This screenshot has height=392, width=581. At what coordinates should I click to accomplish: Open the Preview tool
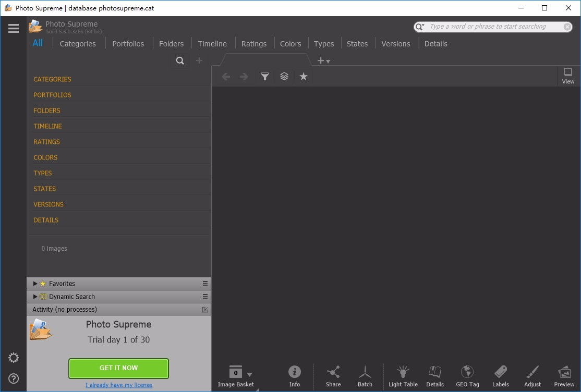[x=564, y=376]
